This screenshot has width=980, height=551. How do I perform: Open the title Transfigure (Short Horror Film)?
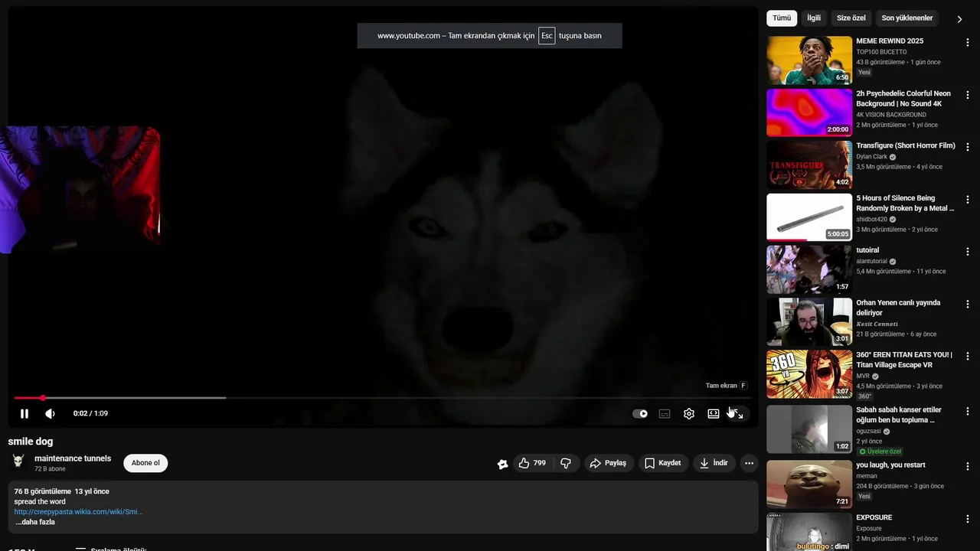(x=906, y=146)
